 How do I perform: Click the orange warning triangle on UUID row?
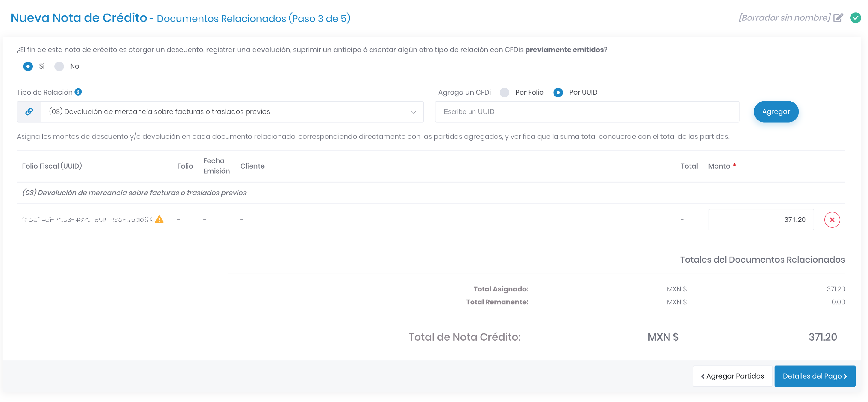click(159, 219)
